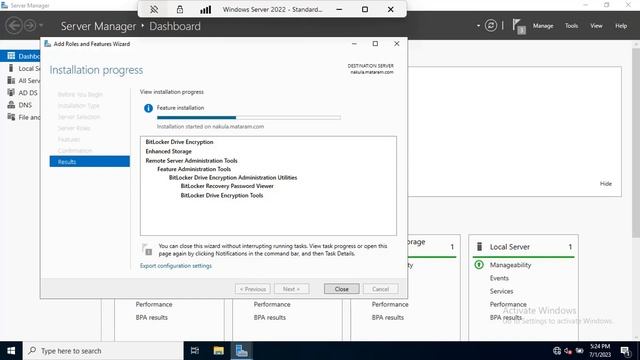Click the Add Roles and Features Wizard title icon
Image resolution: width=640 pixels, height=360 pixels.
pyautogui.click(x=47, y=44)
